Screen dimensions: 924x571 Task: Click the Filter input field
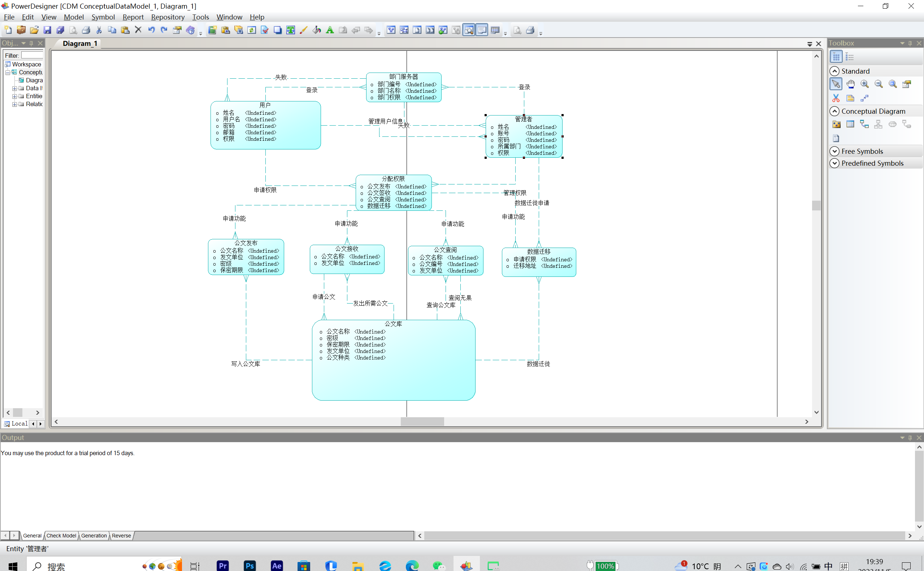(32, 56)
